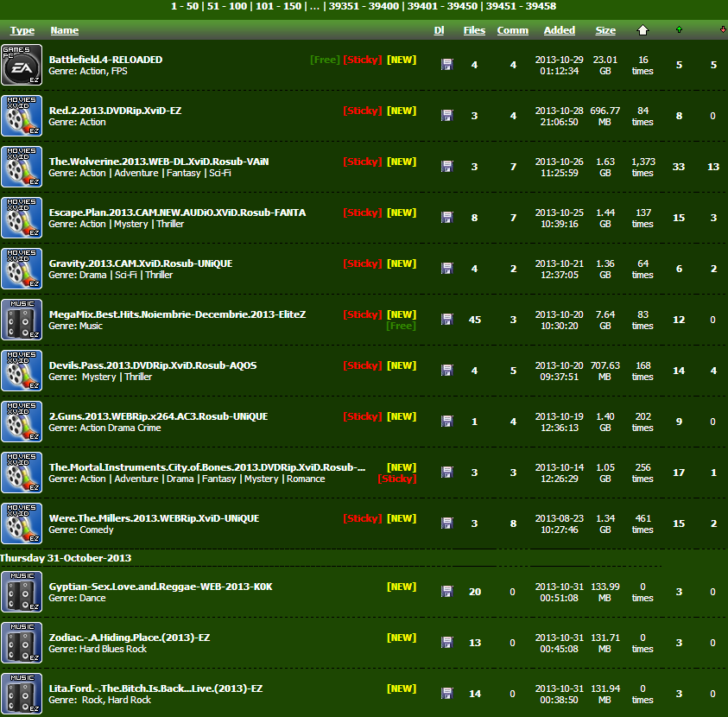Open Were.The.Millers.2013.WEBRip.XviD-UNiQUE page

tap(154, 518)
